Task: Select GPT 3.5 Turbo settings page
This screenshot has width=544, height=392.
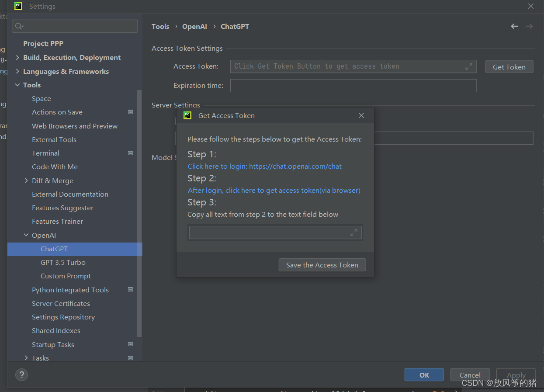Action: (63, 262)
